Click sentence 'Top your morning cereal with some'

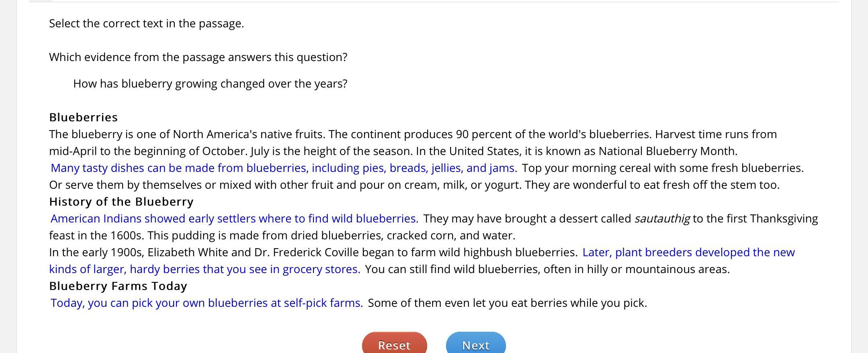pyautogui.click(x=663, y=168)
